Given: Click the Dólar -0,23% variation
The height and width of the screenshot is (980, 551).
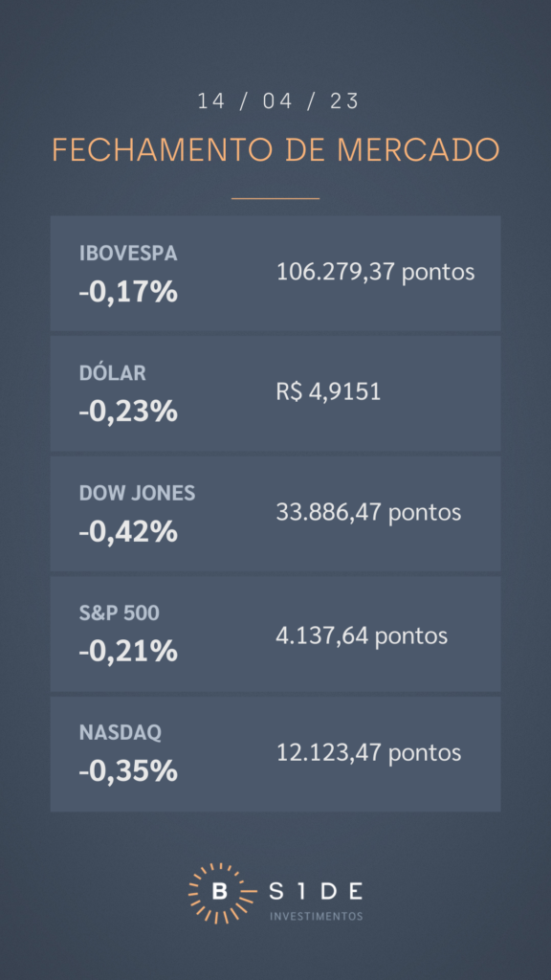Looking at the screenshot, I should [128, 412].
